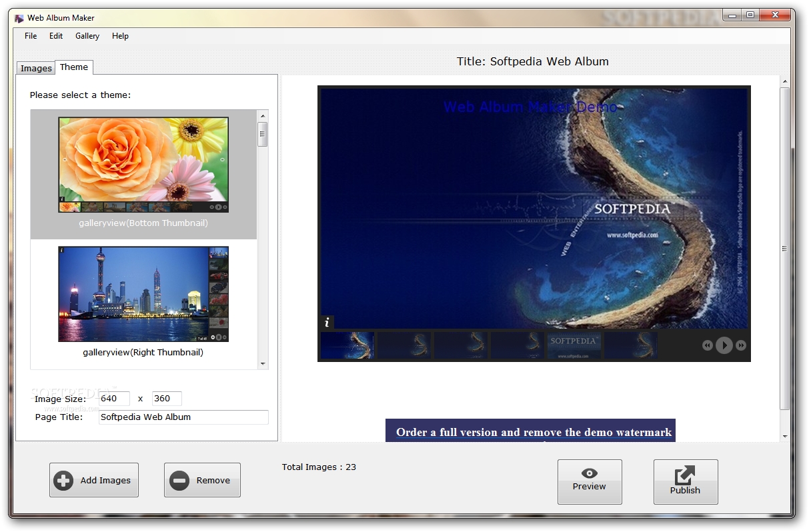Viewport: 809px width, 532px height.
Task: Select the Theme tab
Action: (73, 67)
